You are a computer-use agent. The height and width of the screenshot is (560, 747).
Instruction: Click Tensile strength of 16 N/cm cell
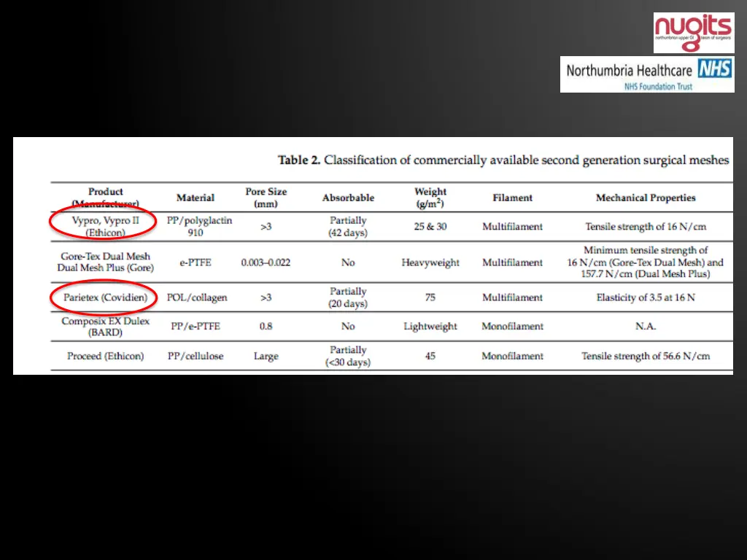(646, 227)
